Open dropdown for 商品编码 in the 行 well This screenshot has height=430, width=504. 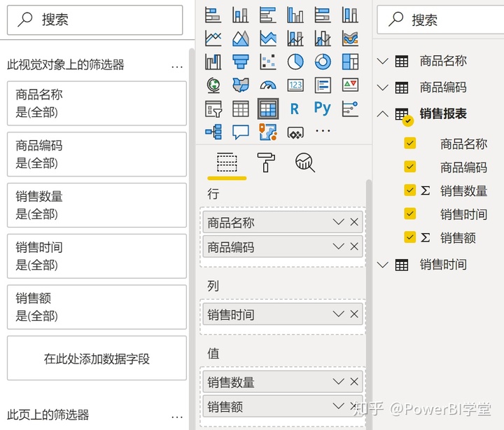coord(339,247)
